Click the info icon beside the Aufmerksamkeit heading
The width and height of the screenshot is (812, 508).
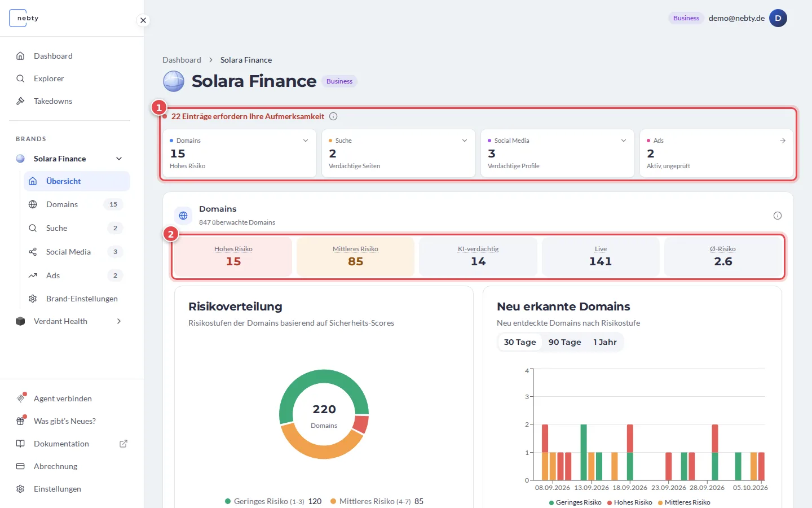pos(333,116)
